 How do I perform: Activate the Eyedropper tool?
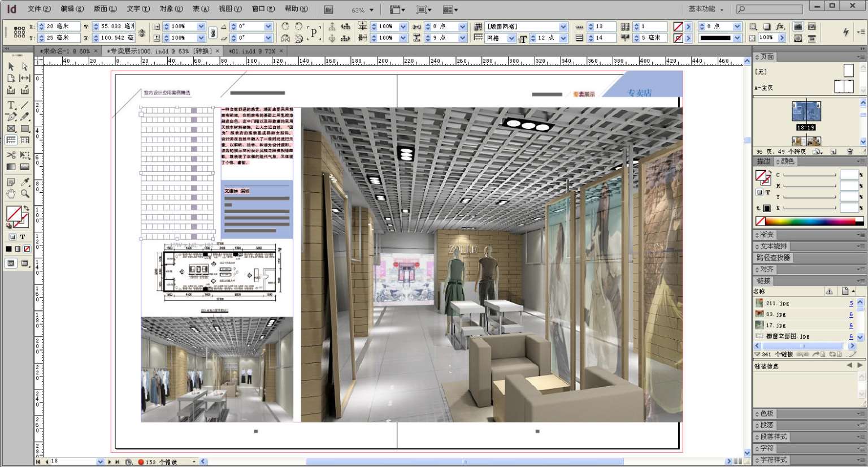click(25, 182)
